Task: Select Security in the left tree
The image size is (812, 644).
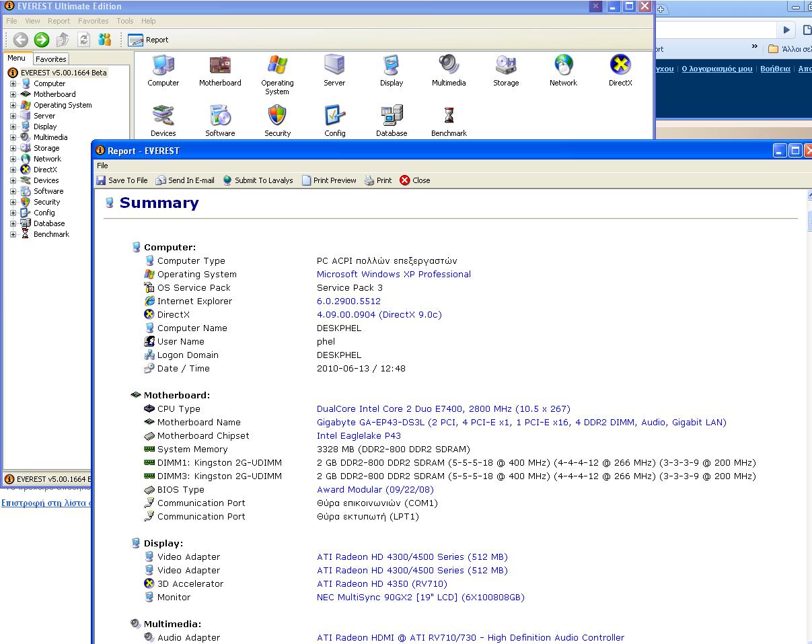Action: coord(47,202)
